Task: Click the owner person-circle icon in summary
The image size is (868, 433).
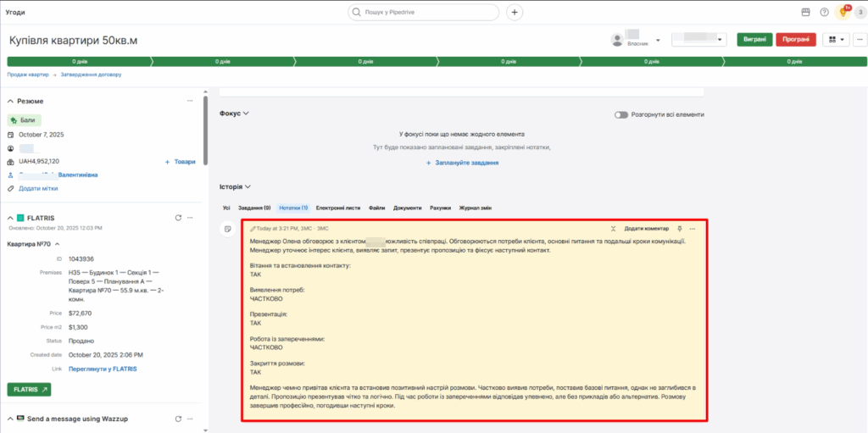Action: coord(10,148)
